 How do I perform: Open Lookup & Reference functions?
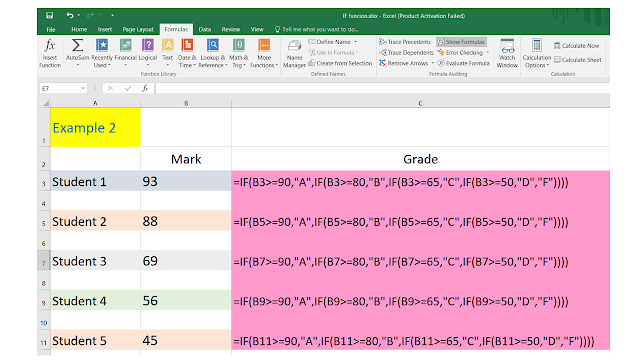click(x=213, y=53)
